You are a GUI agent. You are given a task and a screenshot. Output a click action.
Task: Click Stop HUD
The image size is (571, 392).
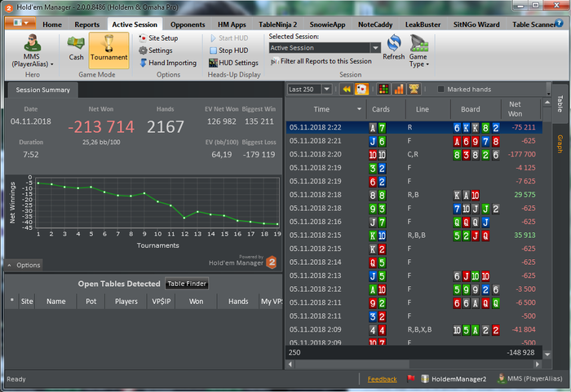[x=229, y=51]
